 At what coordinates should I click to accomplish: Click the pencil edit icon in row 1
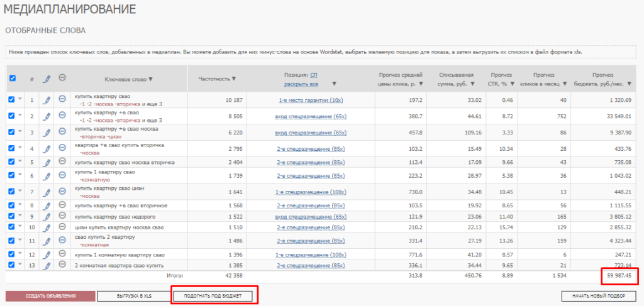[x=46, y=100]
